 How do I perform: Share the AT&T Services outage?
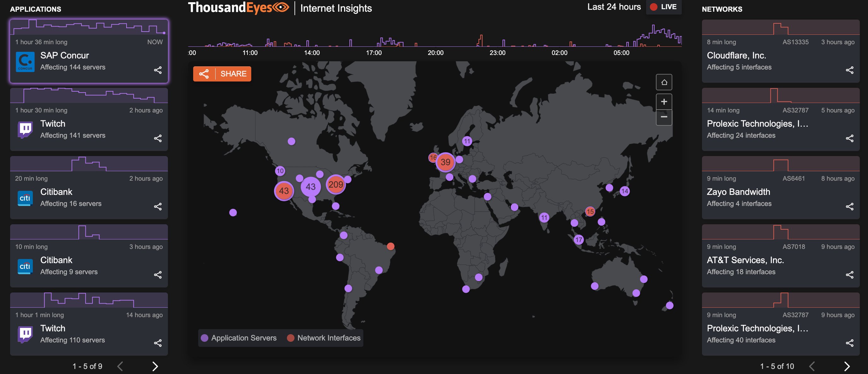pos(849,275)
